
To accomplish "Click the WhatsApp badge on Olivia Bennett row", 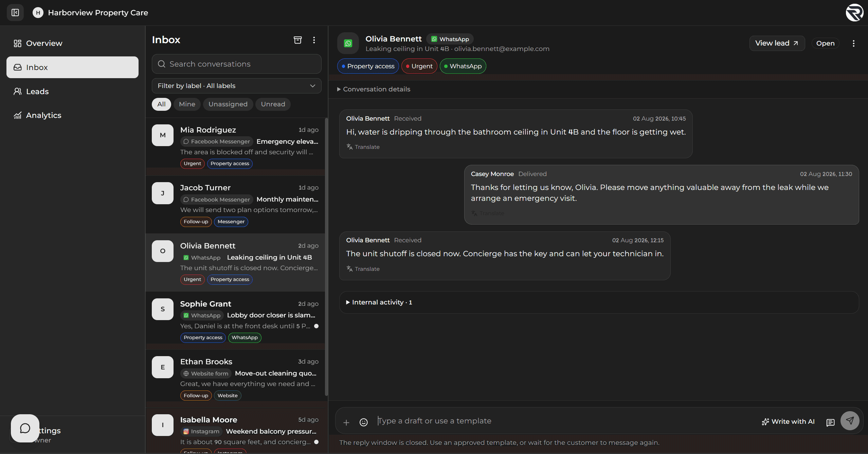I will (x=202, y=258).
